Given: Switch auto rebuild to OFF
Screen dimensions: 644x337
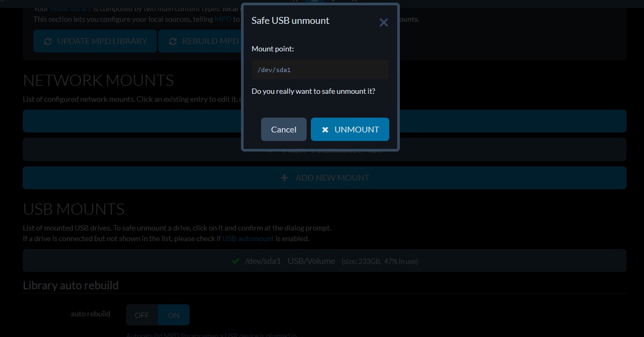Looking at the screenshot, I should point(142,315).
